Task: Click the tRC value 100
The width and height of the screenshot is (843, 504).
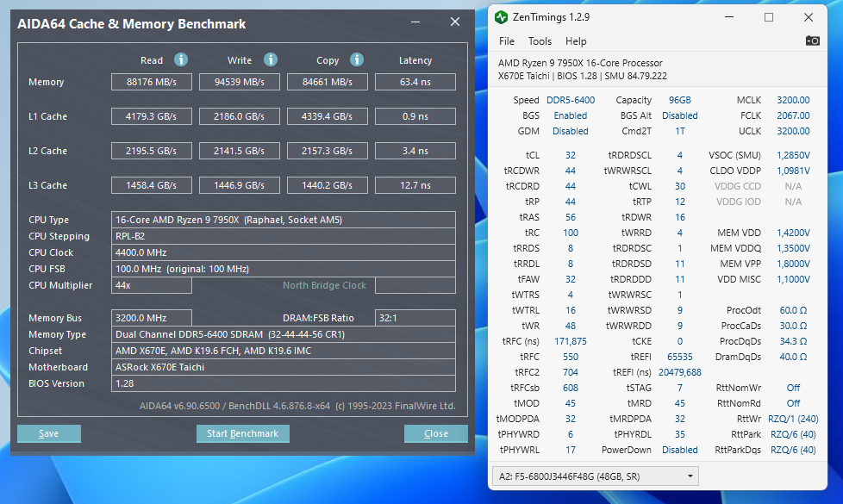Action: 571,233
